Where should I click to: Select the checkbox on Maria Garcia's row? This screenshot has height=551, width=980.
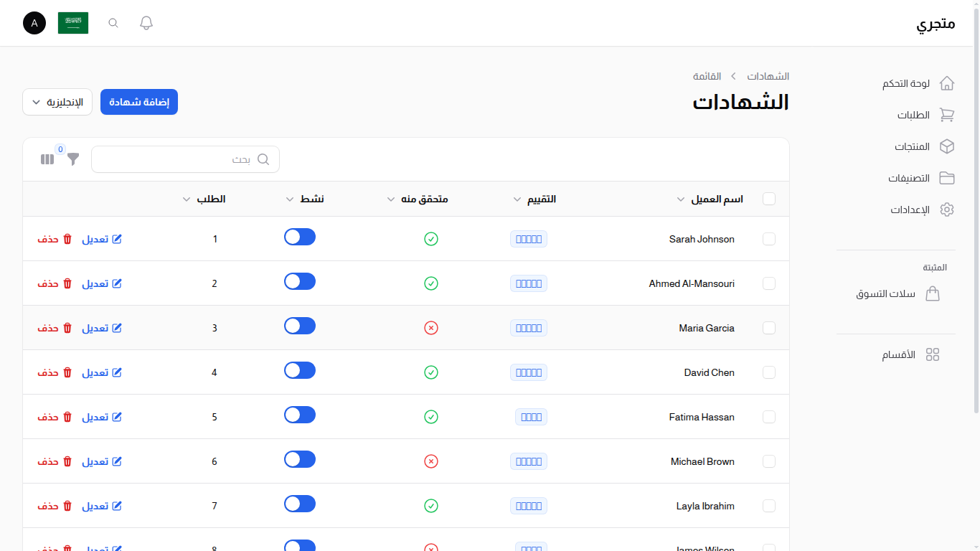point(768,328)
